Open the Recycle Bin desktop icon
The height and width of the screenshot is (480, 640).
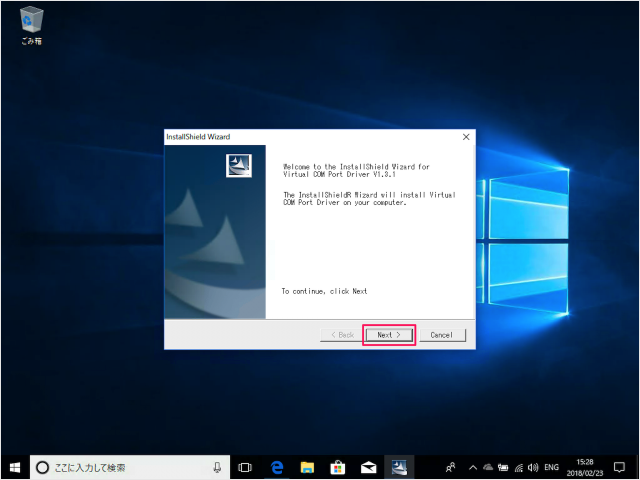[x=31, y=25]
